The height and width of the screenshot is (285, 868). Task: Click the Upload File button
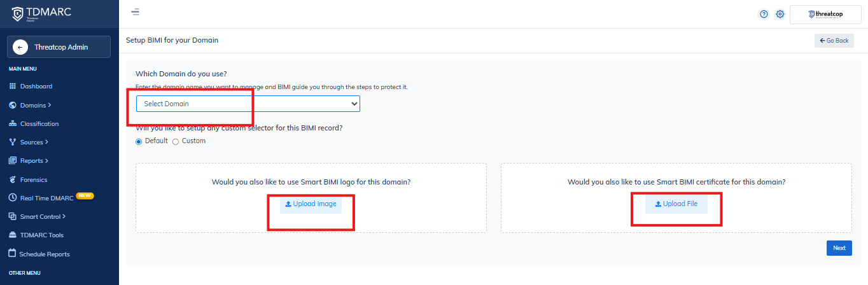(676, 204)
